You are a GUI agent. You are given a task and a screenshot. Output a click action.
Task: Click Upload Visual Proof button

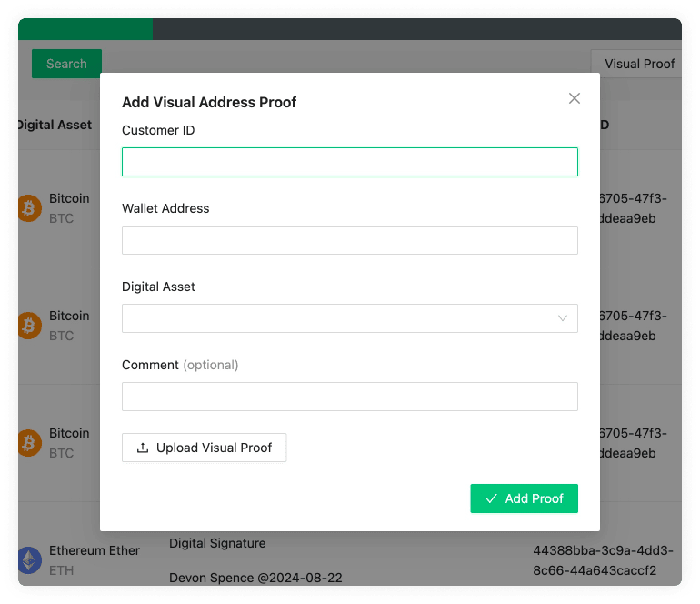[x=204, y=448]
